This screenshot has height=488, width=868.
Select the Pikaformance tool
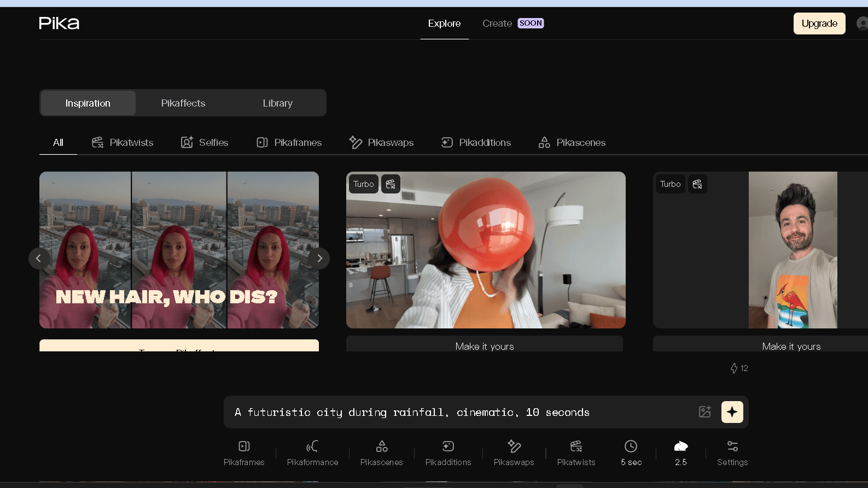pyautogui.click(x=312, y=454)
